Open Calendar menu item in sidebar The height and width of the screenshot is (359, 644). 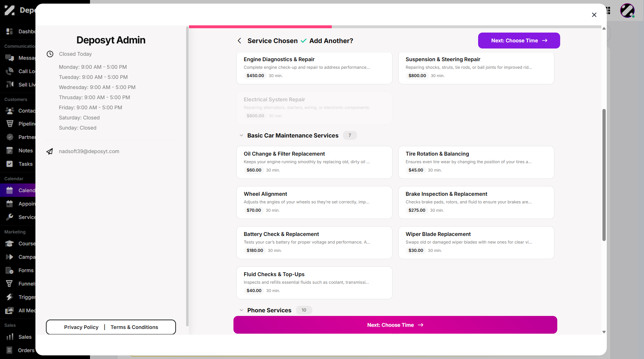point(18,190)
